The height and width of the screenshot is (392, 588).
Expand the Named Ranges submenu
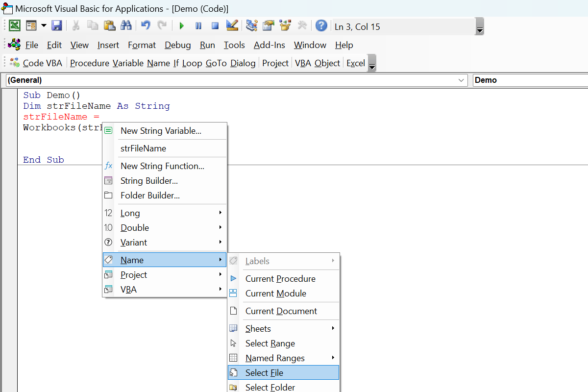[x=284, y=358]
